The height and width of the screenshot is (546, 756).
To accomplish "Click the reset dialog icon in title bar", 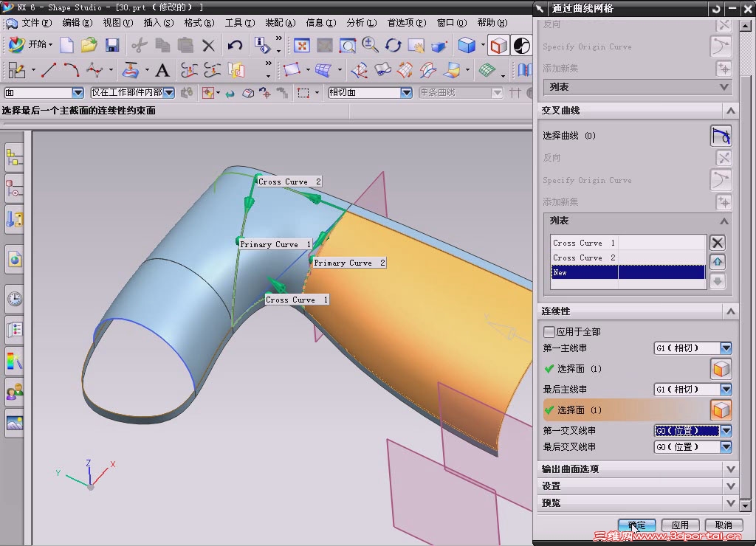I will (716, 9).
